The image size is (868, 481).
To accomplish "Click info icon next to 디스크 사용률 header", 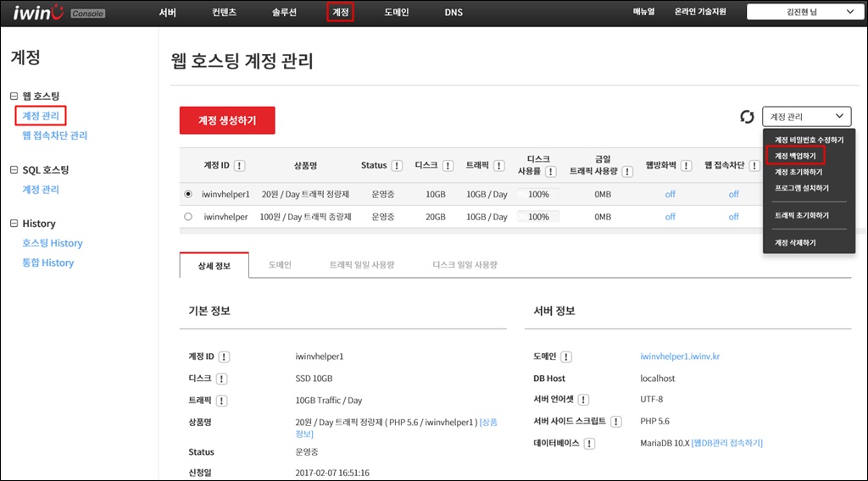I will tap(550, 171).
